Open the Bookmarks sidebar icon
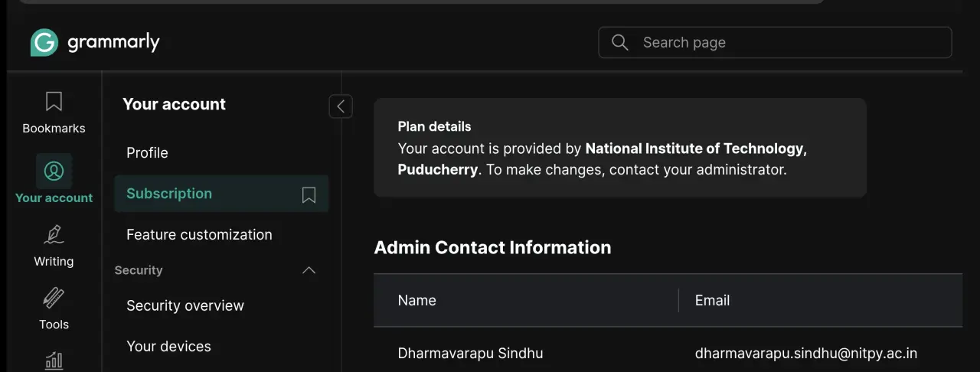This screenshot has height=372, width=980. [54, 102]
